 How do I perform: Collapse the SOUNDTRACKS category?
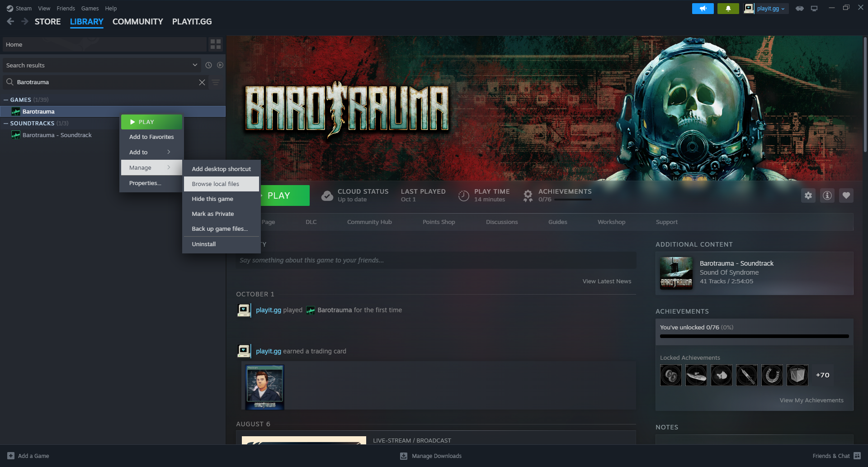pyautogui.click(x=6, y=123)
